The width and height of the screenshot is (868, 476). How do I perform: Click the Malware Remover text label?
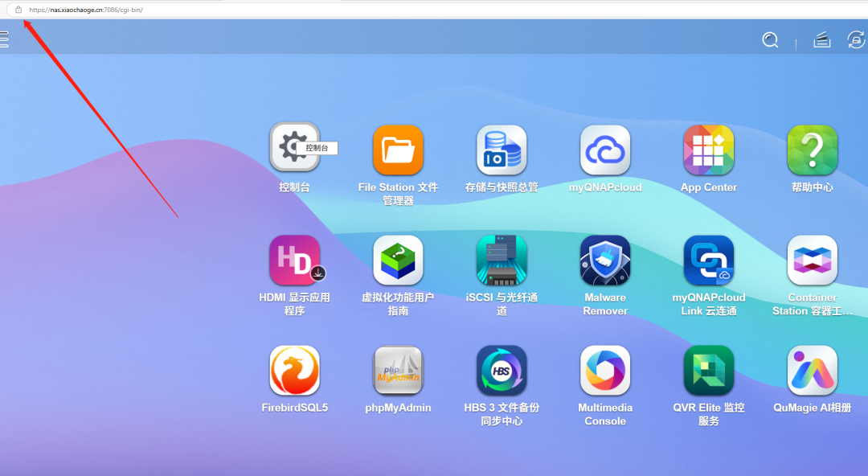[x=605, y=304]
